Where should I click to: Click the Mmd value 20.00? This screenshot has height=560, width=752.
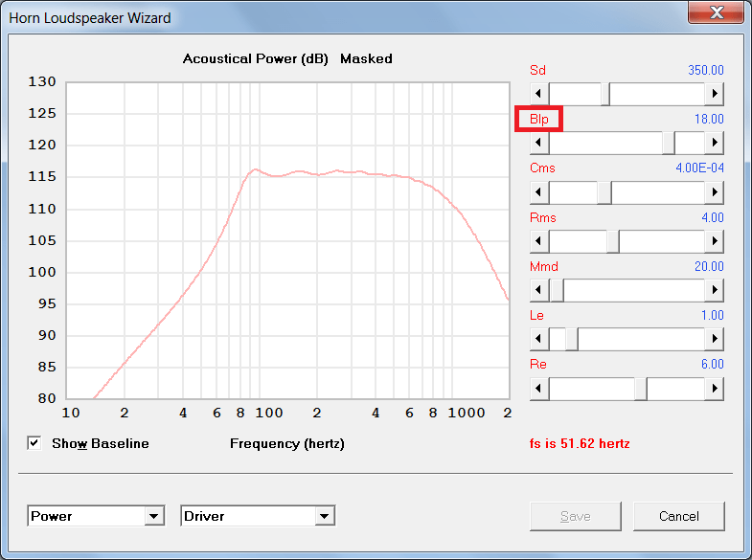coord(709,266)
